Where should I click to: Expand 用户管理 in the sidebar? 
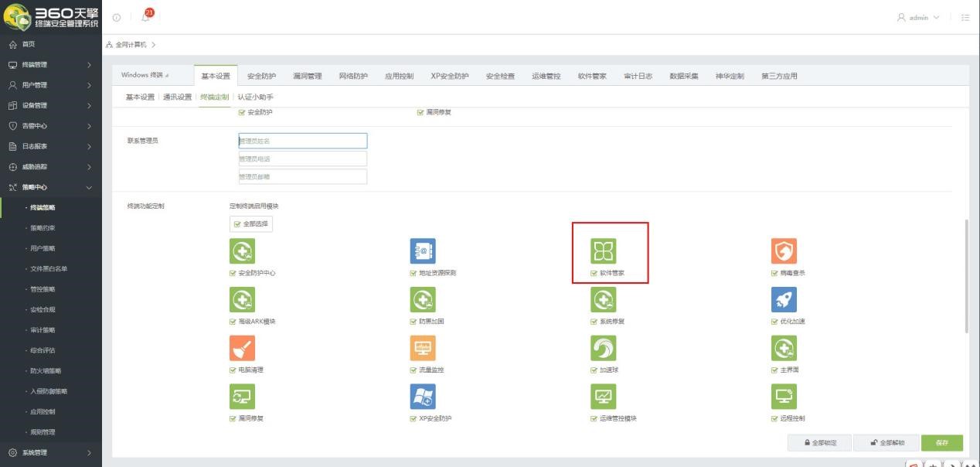[51, 85]
